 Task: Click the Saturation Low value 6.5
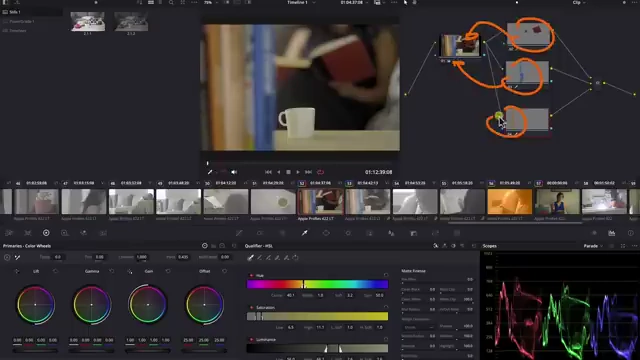pos(291,327)
